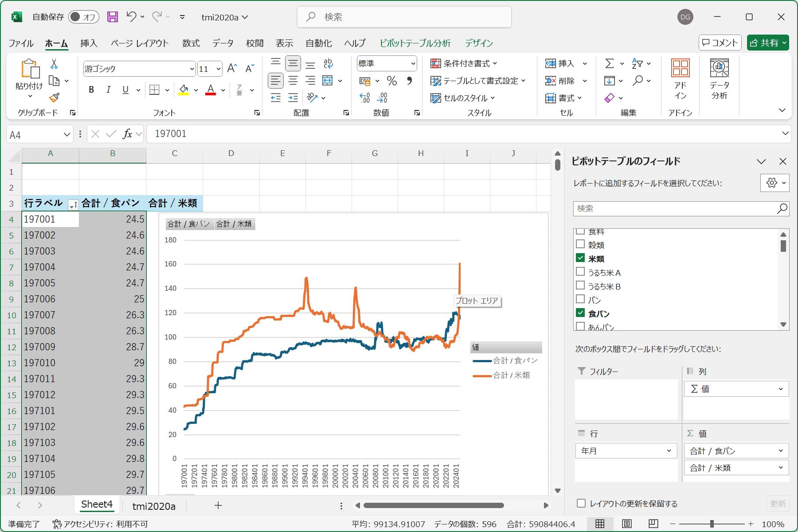
Task: Open the number format dropdown 標準
Action: pyautogui.click(x=413, y=64)
